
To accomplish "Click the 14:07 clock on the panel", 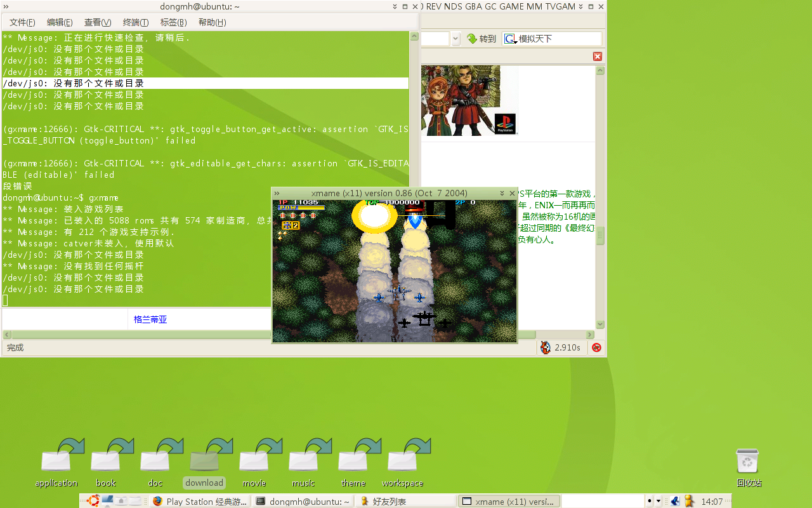I will (712, 502).
